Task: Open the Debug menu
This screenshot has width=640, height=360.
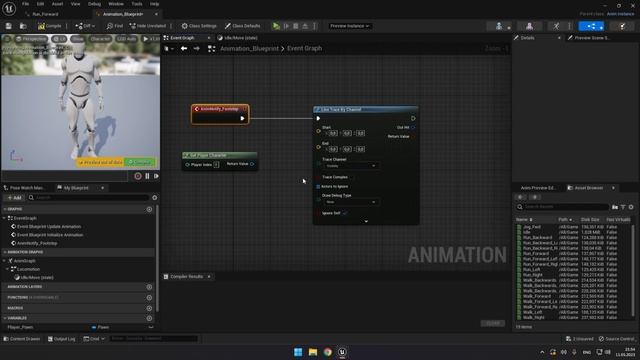Action: click(94, 4)
